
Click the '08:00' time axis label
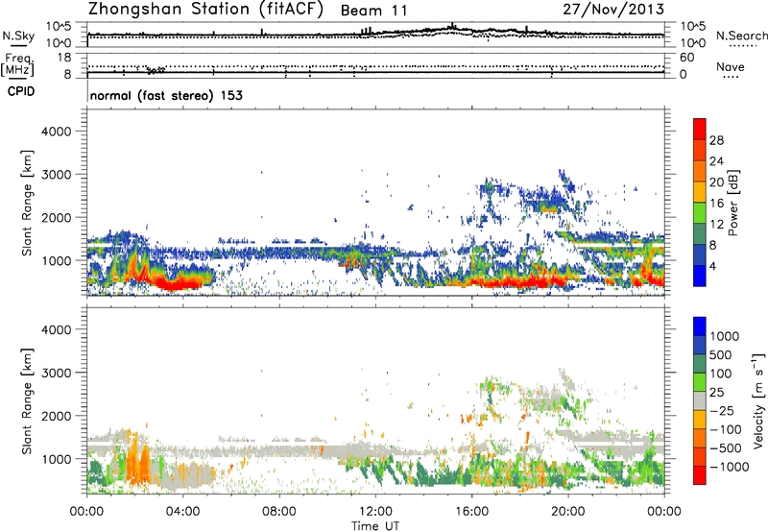coord(279,512)
